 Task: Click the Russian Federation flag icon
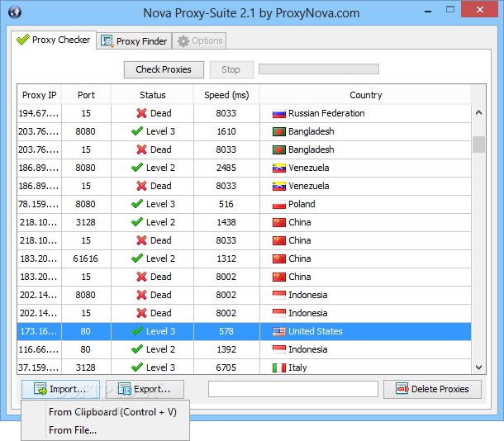pos(279,114)
